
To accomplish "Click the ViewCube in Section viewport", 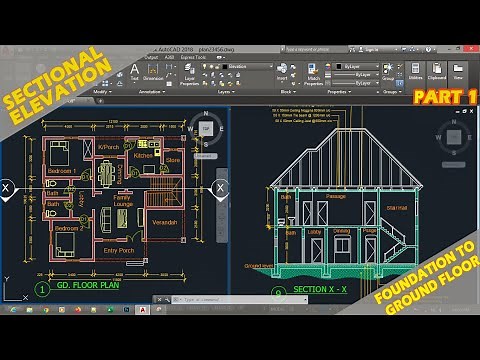I will pos(454,136).
